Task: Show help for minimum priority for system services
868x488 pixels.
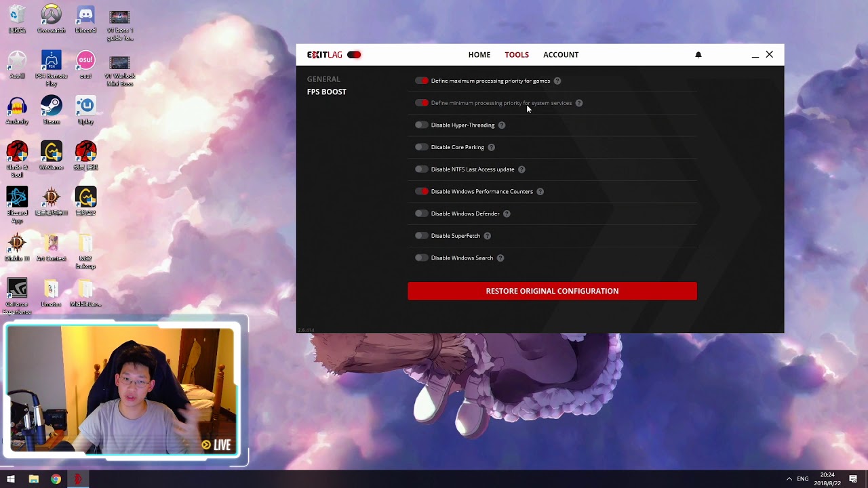Action: [x=579, y=103]
